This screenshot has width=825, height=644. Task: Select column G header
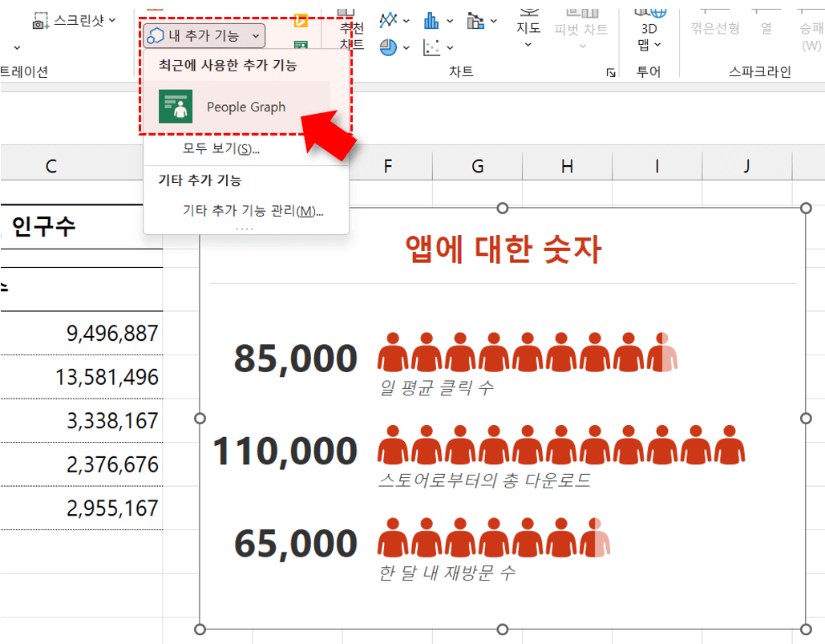(477, 166)
